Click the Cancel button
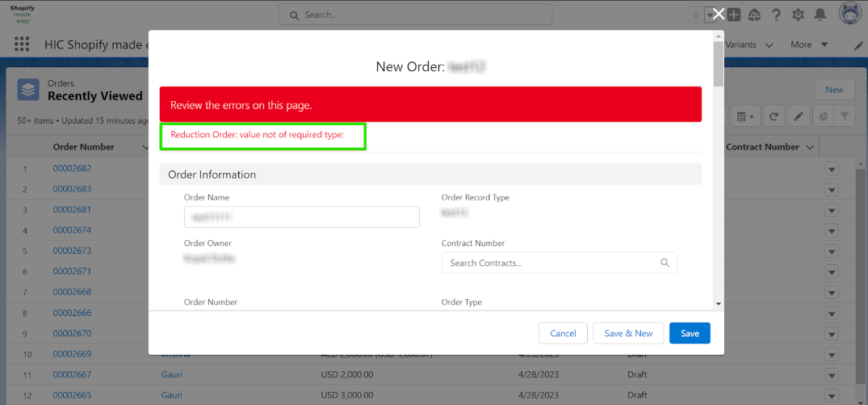The width and height of the screenshot is (868, 405). (563, 333)
